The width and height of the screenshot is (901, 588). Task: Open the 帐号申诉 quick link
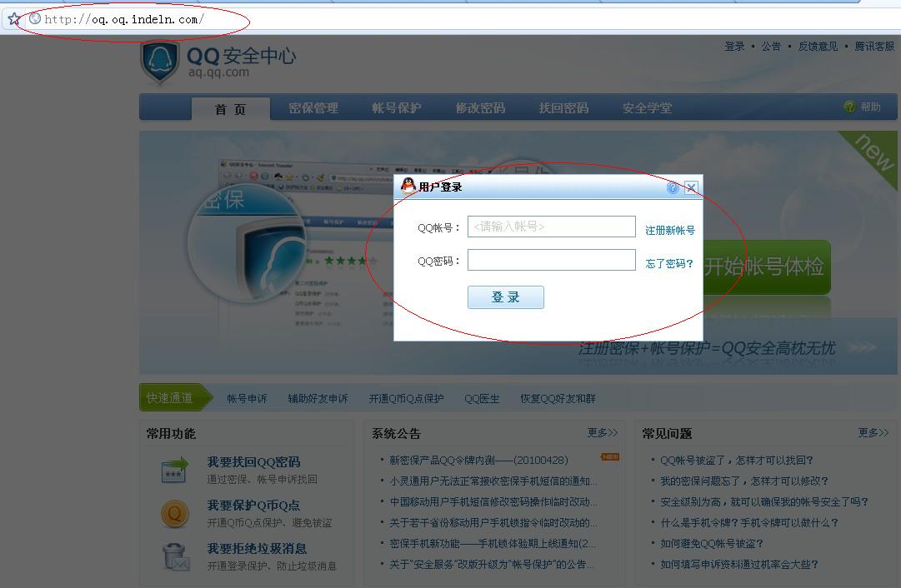tap(247, 398)
